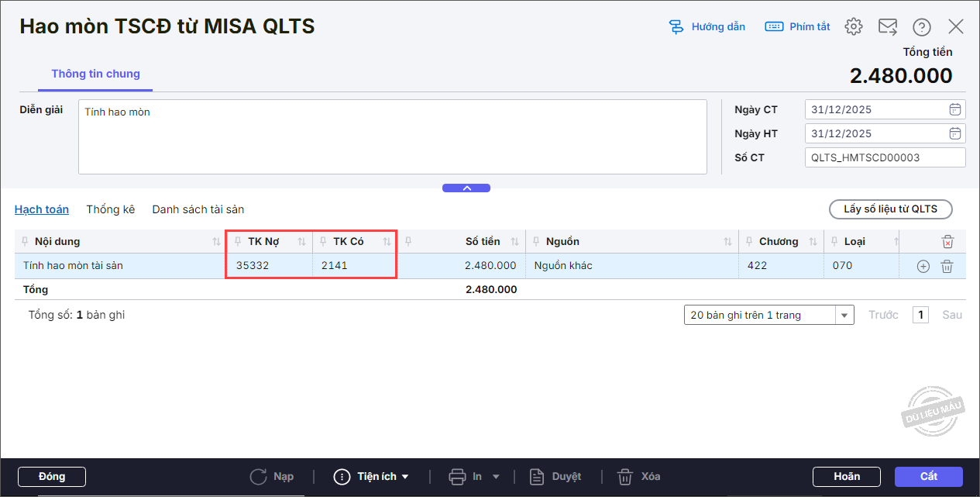Sort by Chương column arrows
980x497 pixels.
(x=813, y=242)
